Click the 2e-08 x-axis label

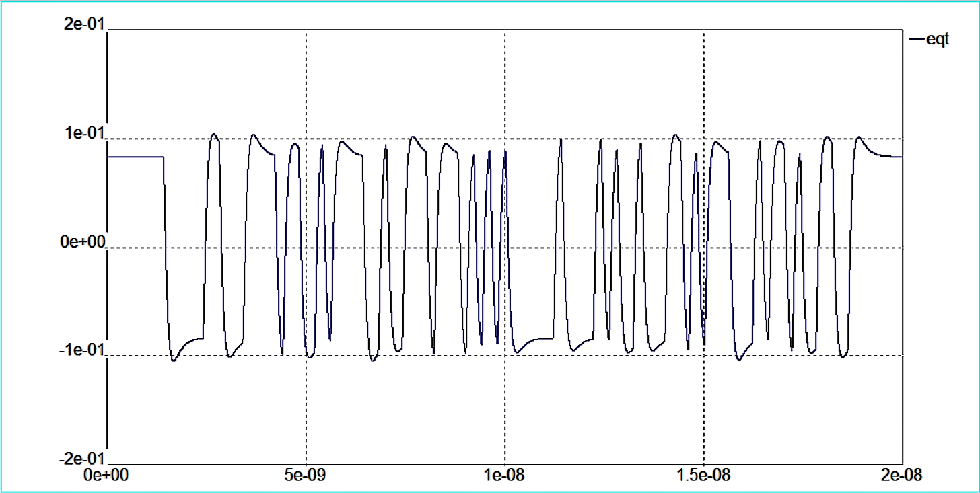[x=901, y=476]
